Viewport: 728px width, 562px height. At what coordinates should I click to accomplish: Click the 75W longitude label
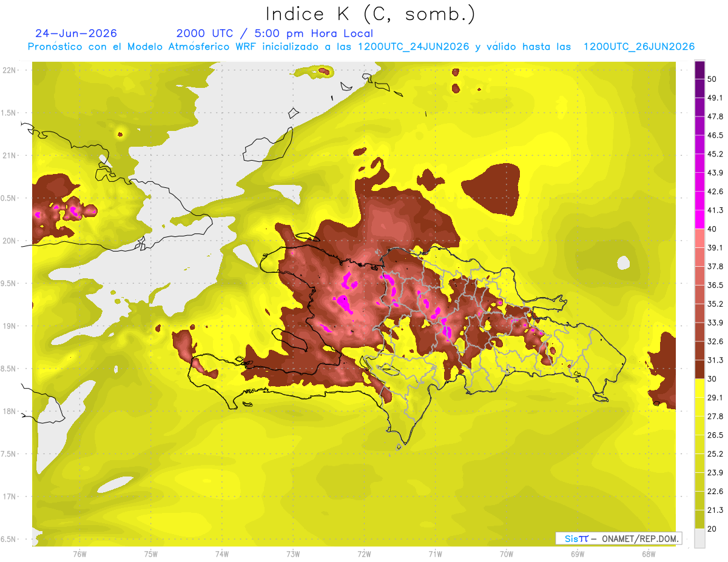click(151, 554)
